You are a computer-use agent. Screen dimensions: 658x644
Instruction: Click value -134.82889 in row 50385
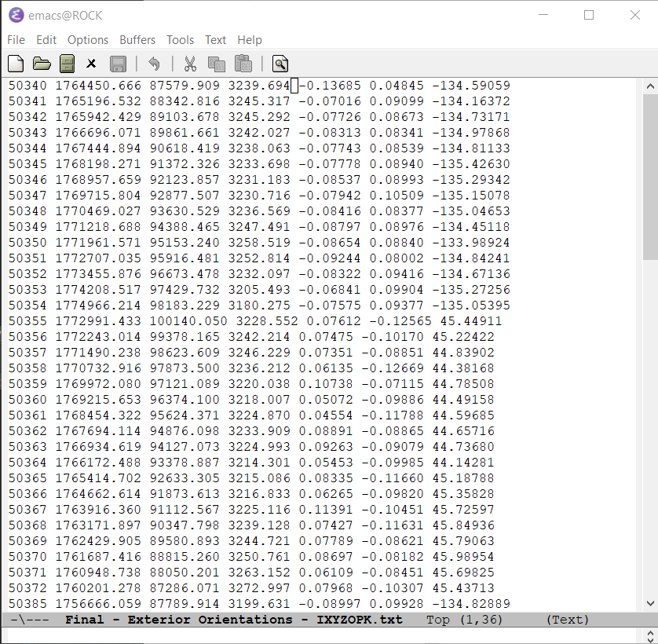point(471,604)
